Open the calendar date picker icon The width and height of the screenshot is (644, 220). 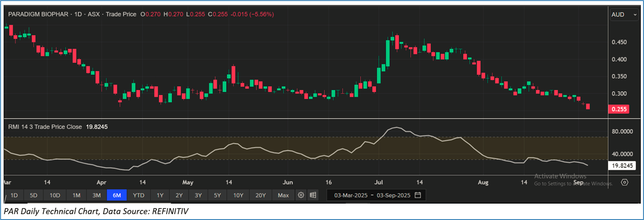click(418, 195)
